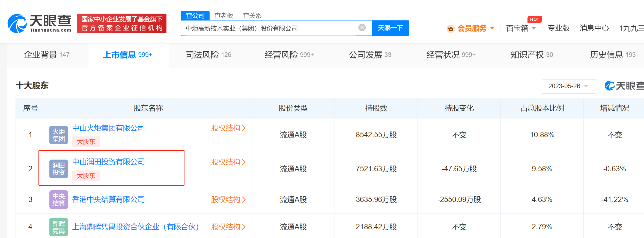Open the 中山润田投资有限公司 link

(109, 162)
